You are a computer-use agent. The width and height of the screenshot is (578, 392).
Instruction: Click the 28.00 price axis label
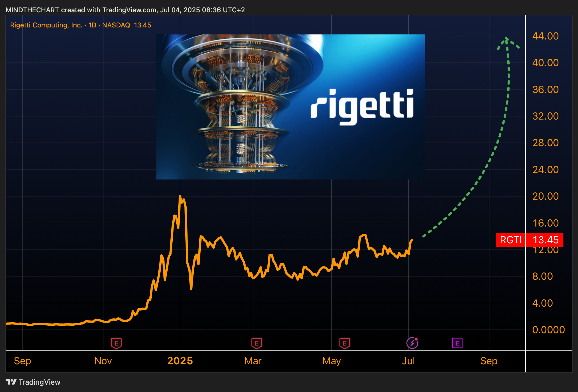[x=545, y=143]
